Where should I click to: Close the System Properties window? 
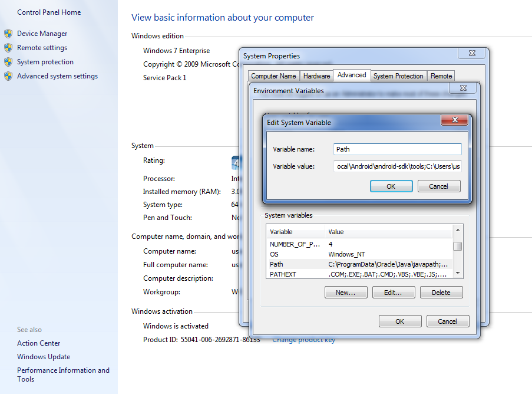coord(472,53)
